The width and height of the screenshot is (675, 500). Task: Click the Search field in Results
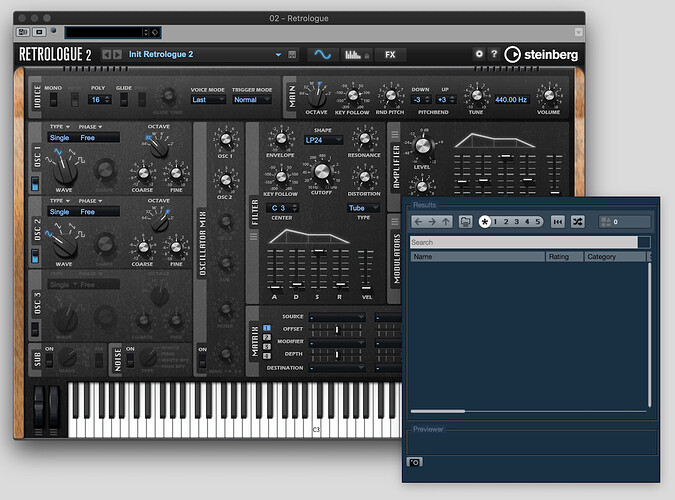tap(523, 242)
